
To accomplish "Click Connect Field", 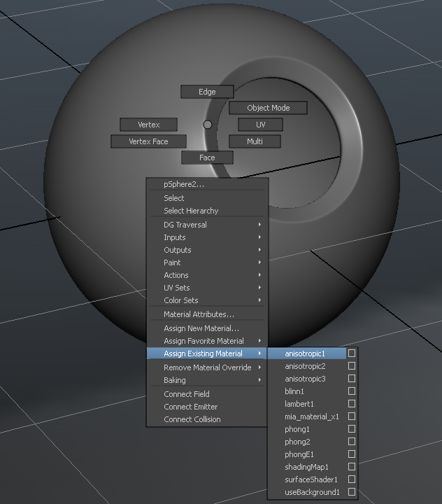I will coord(207,394).
